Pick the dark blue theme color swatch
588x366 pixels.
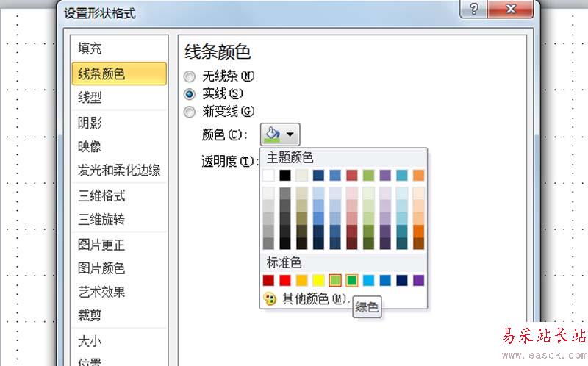tap(318, 175)
